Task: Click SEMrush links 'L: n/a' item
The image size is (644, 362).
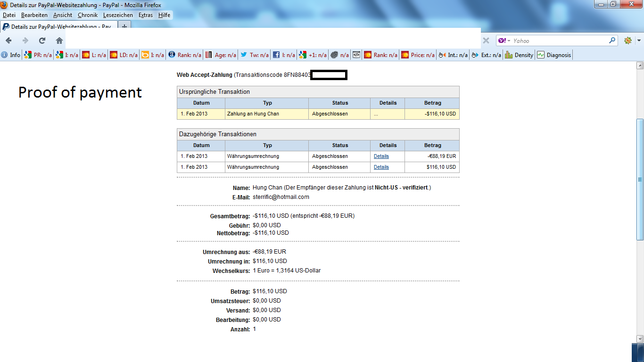Action: point(94,55)
